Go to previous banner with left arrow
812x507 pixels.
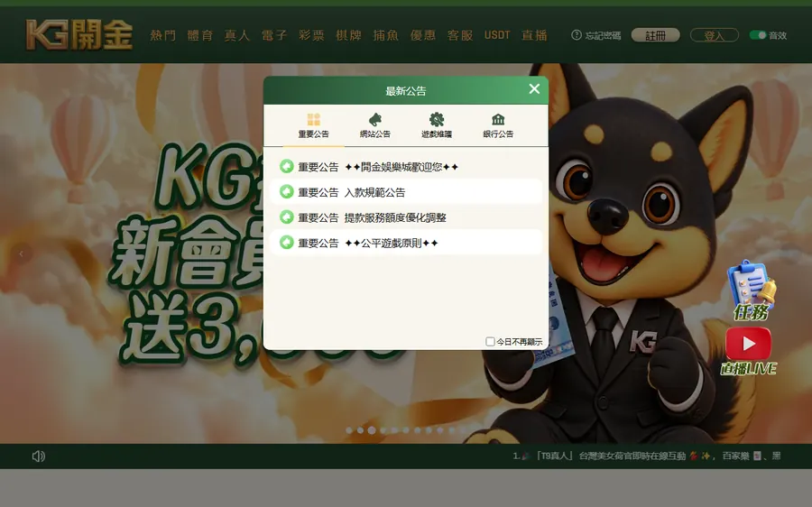(22, 253)
